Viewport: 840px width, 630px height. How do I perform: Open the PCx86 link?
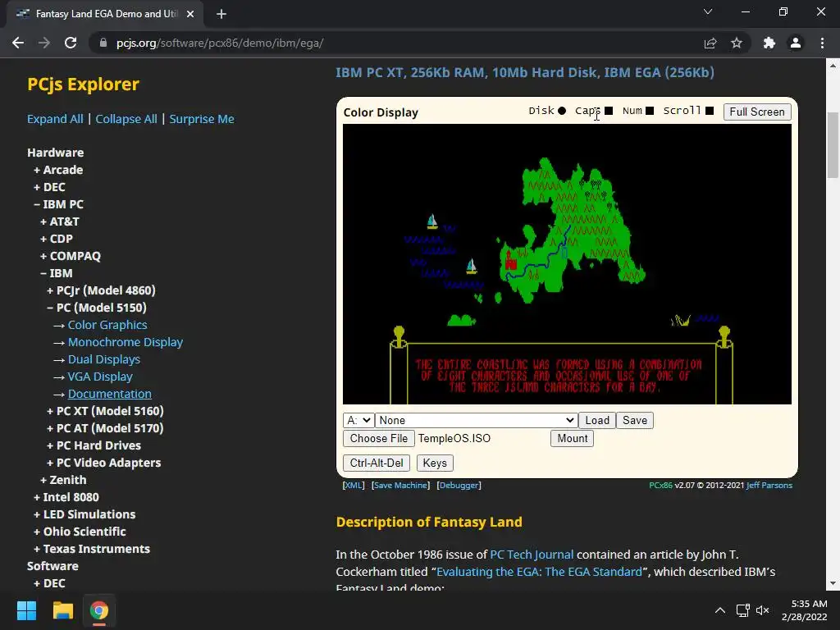tap(660, 486)
